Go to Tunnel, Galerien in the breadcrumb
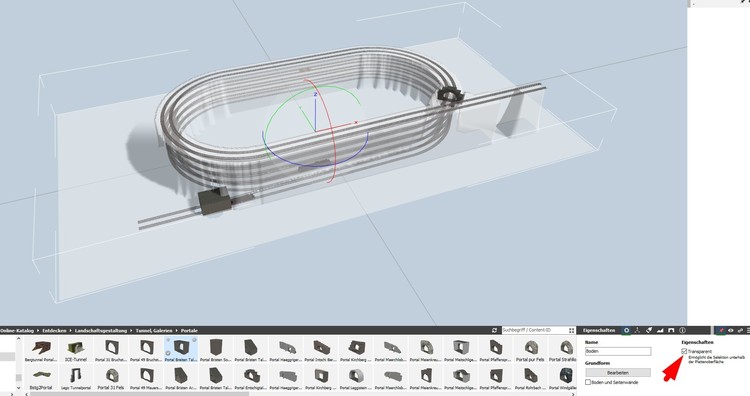Screen dimensions: 750x396 click(154, 330)
